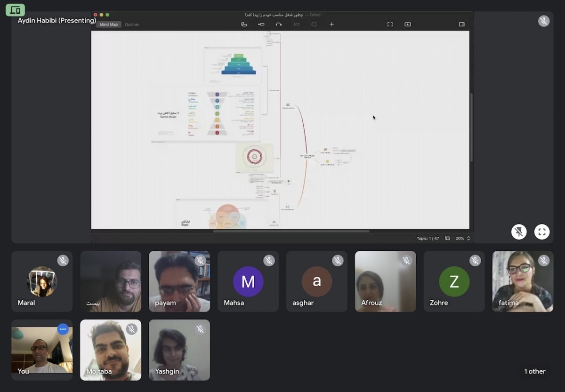Click the horizontal scrollbar of the mind map

[291, 231]
